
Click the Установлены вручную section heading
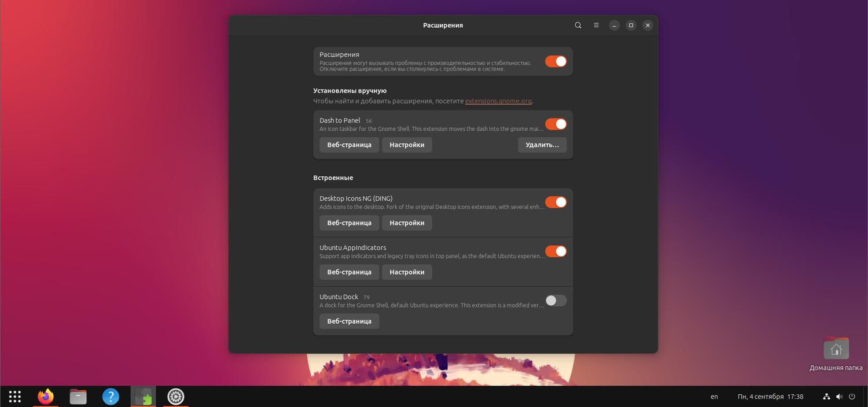[x=350, y=91]
